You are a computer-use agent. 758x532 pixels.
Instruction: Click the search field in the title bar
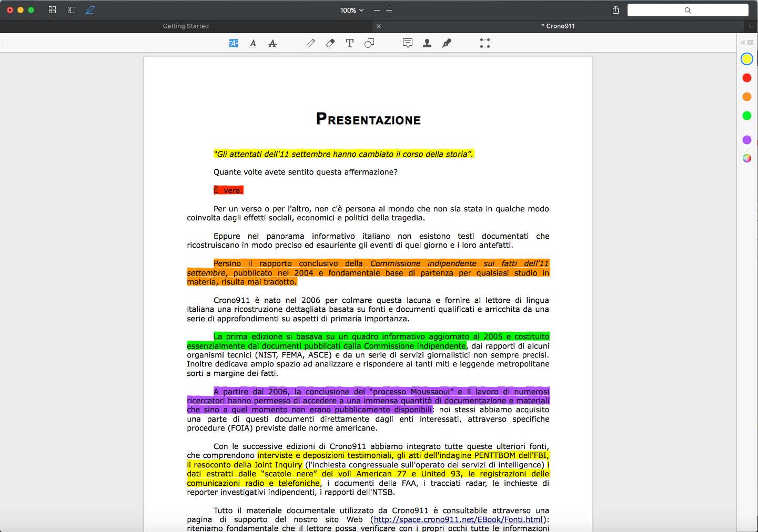688,10
